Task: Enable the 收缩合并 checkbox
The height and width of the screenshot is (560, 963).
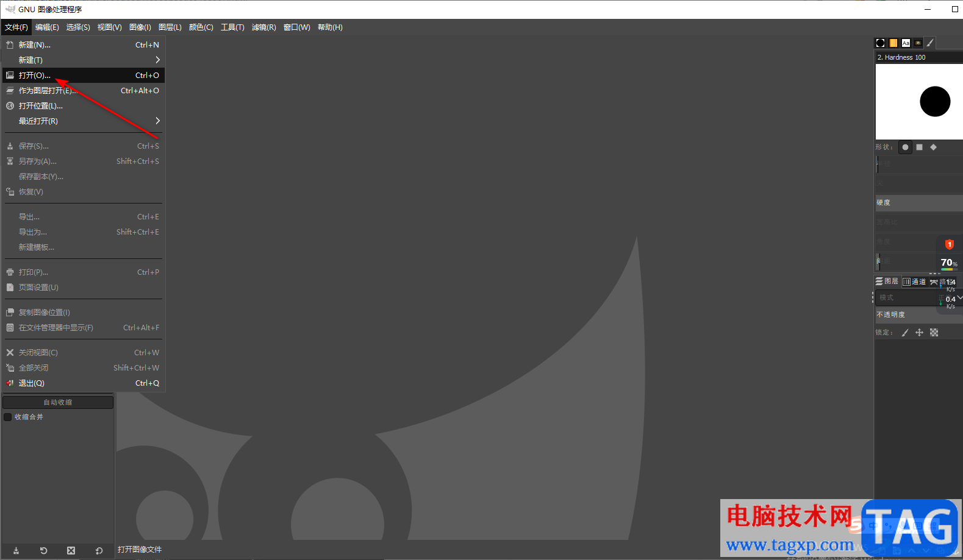Action: tap(8, 417)
